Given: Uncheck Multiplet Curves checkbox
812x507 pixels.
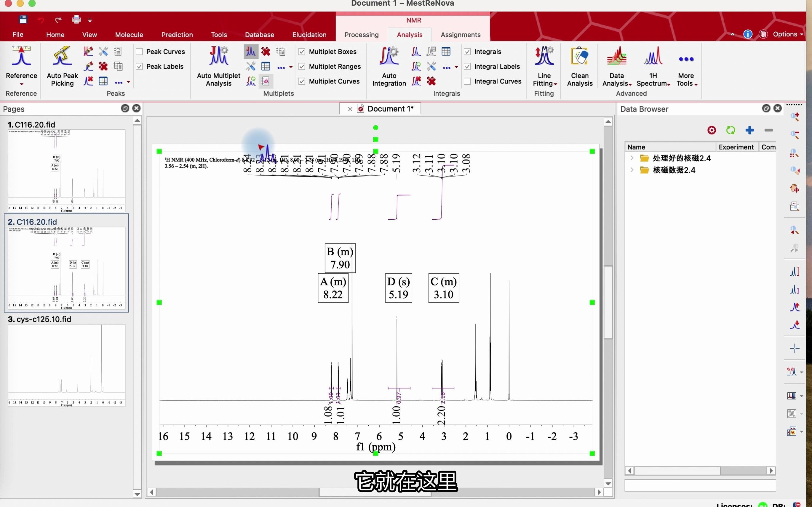Looking at the screenshot, I should tap(302, 81).
